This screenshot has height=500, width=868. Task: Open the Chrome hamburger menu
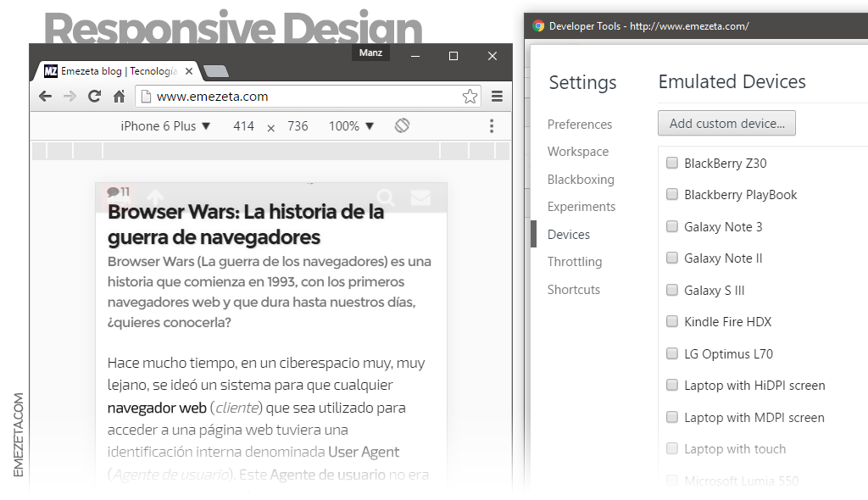click(x=497, y=97)
